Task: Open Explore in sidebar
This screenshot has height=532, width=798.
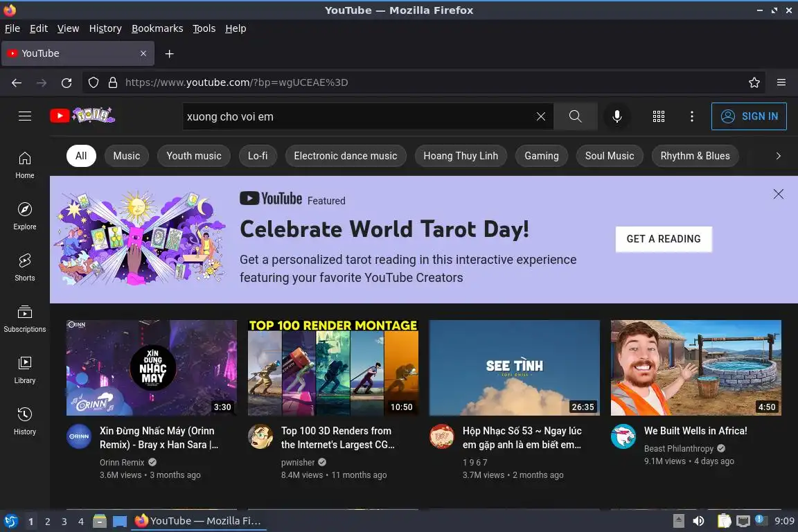Action: pos(24,216)
